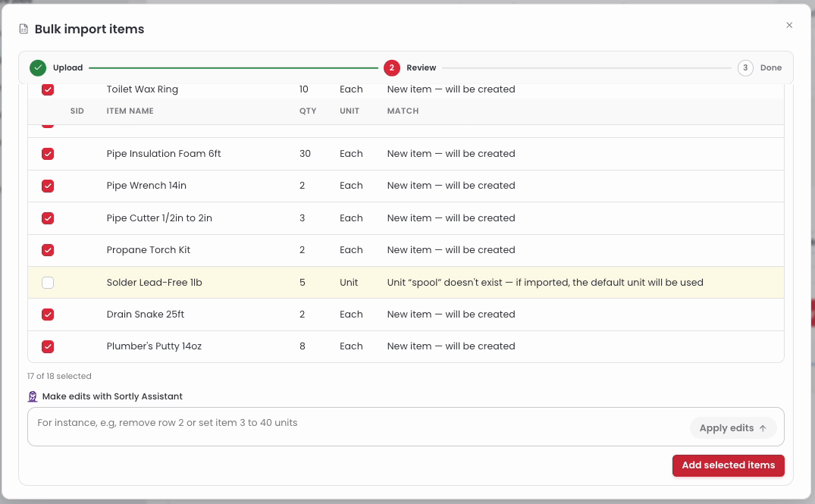The height and width of the screenshot is (504, 815).
Task: Select the Review step number 2 circle
Action: [x=392, y=68]
